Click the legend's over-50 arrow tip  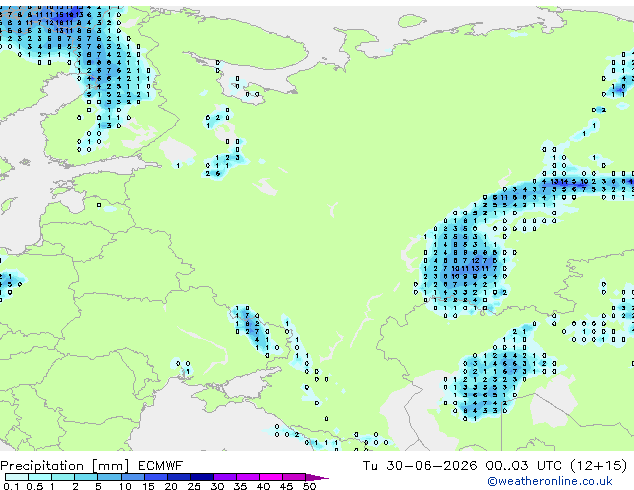pos(317,477)
